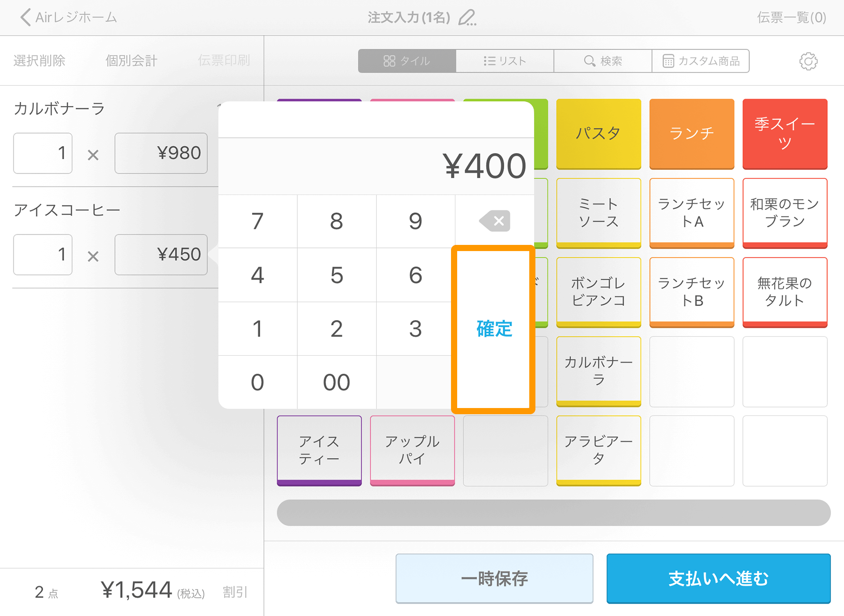
Task: Switch to タイル view
Action: pos(407,61)
